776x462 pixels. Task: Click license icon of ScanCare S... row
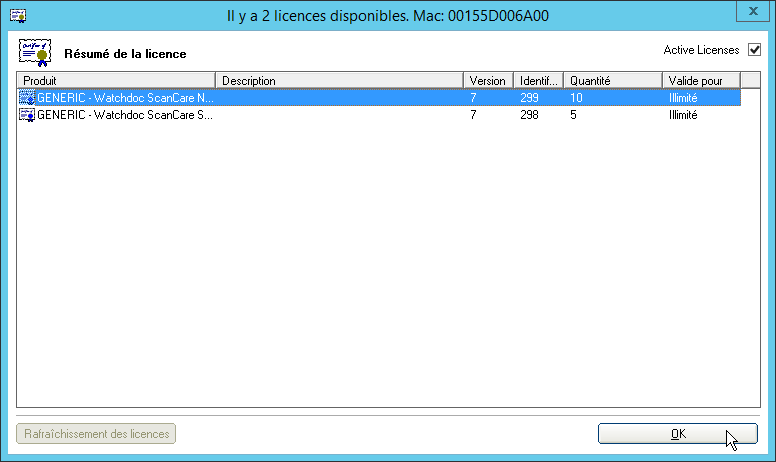coord(27,115)
